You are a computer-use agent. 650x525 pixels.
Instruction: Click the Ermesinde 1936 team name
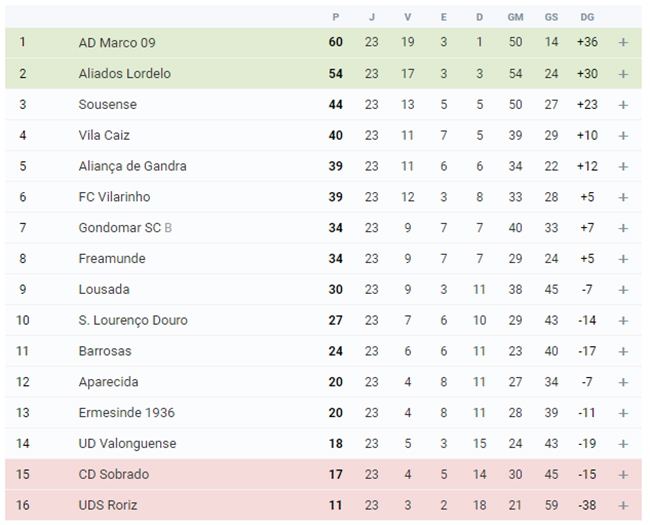point(127,413)
